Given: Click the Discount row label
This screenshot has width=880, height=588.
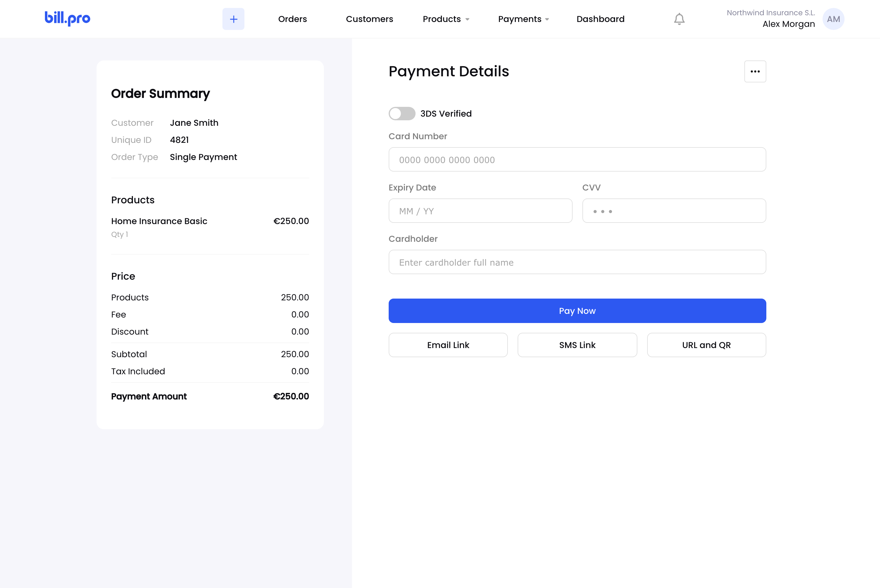Looking at the screenshot, I should [x=130, y=332].
